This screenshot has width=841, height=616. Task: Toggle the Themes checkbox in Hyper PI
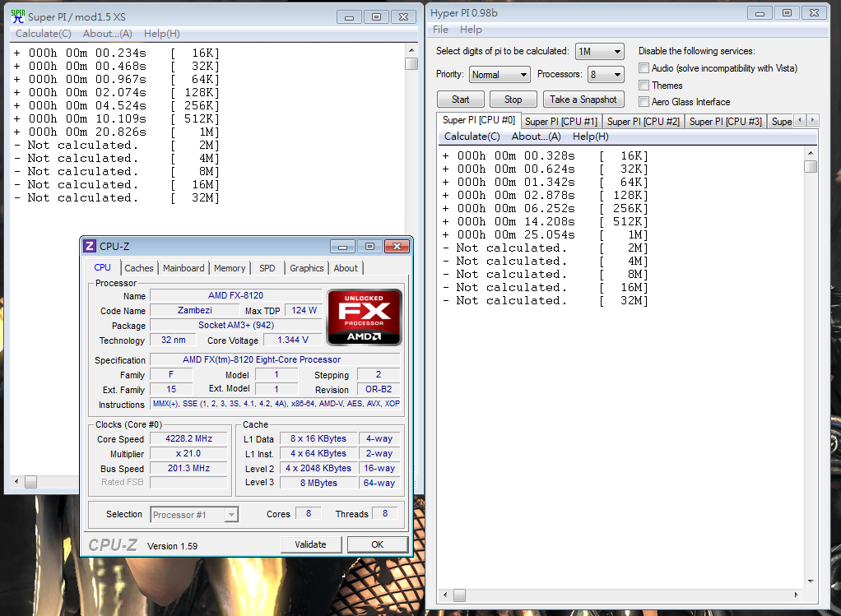644,86
